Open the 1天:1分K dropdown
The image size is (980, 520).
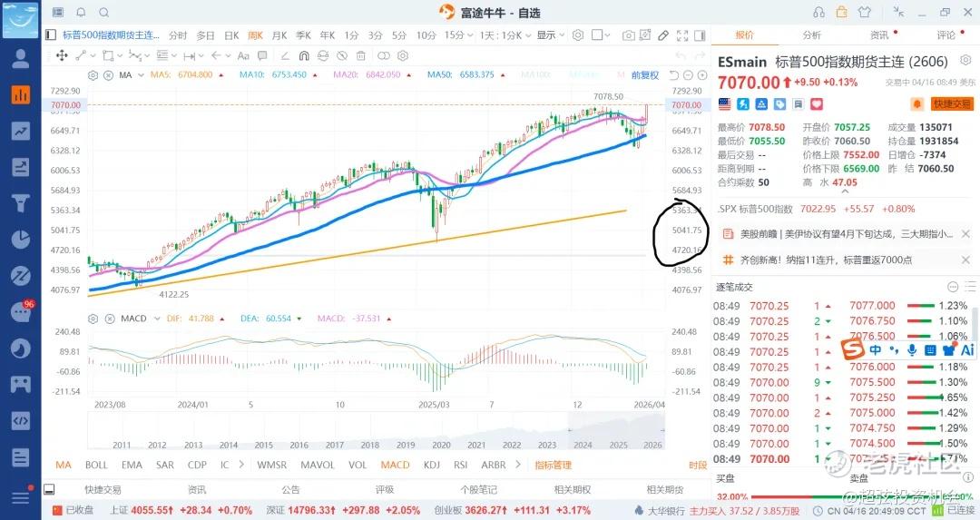(x=505, y=35)
